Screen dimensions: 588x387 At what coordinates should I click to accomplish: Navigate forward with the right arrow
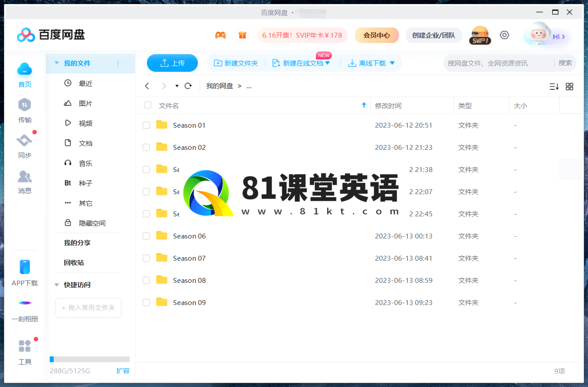click(x=164, y=86)
